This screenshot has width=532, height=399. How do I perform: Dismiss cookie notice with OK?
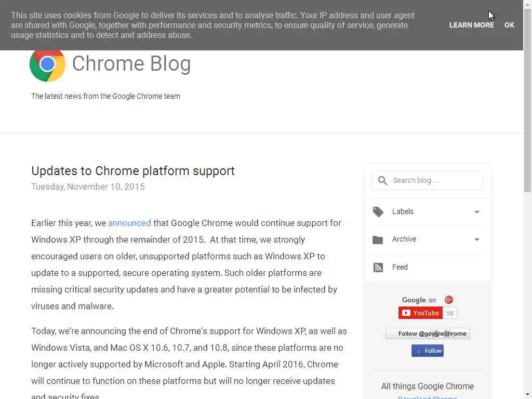tap(509, 25)
